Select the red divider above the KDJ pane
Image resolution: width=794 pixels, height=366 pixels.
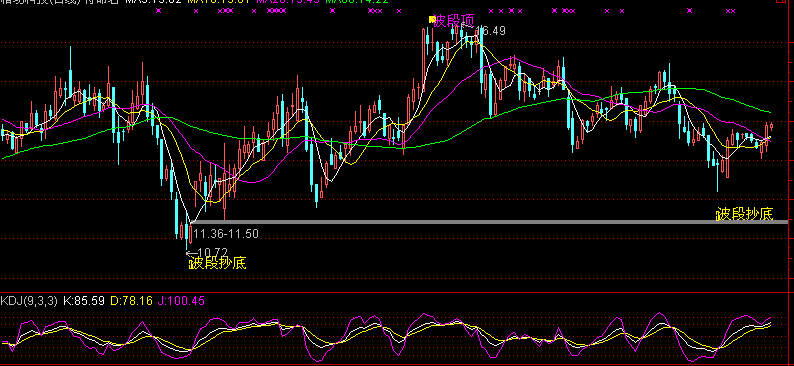pyautogui.click(x=397, y=292)
